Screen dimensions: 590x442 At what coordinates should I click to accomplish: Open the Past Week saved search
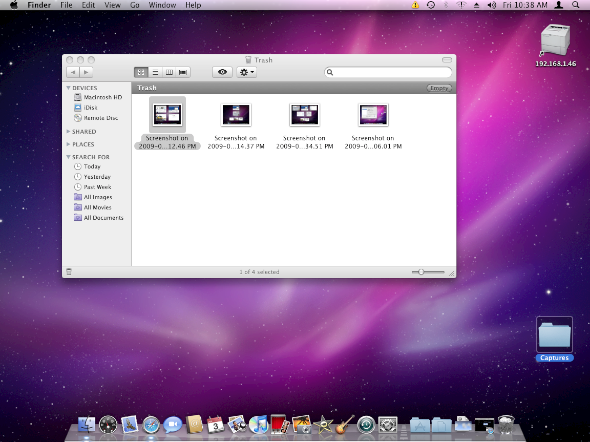(93, 187)
